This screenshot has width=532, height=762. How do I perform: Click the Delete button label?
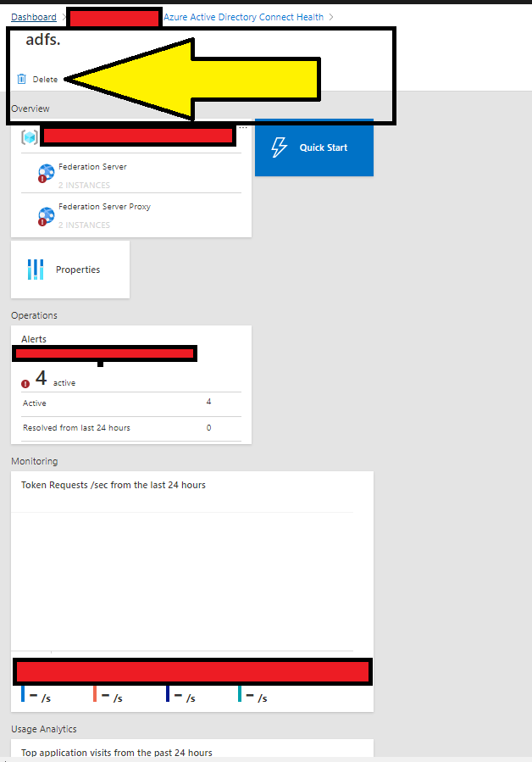point(45,79)
